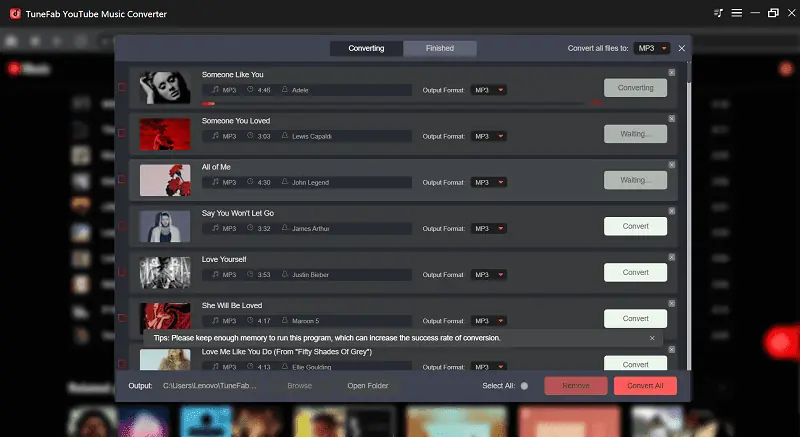The image size is (800, 437).
Task: Convert Love Me Like You Do track
Action: [635, 364]
